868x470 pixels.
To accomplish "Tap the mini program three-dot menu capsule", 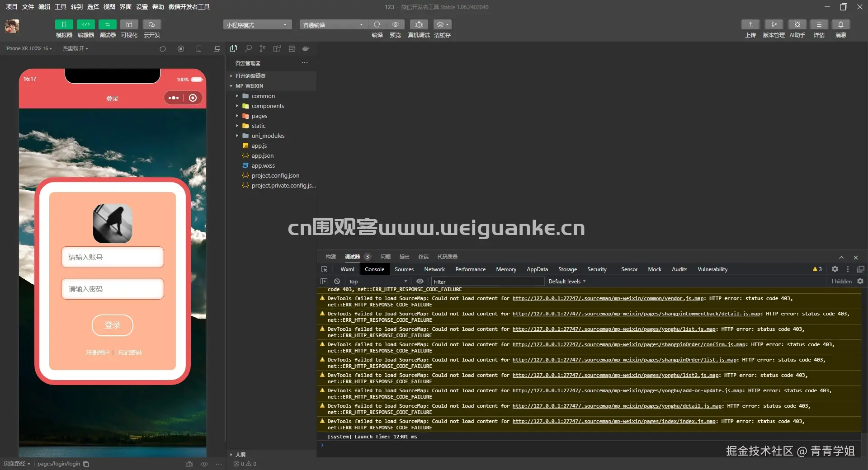I will [x=174, y=98].
